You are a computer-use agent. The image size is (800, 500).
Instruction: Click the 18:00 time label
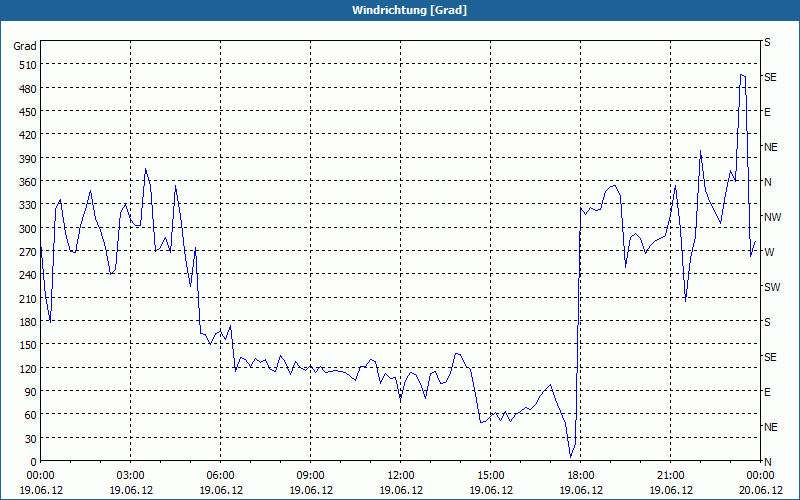(x=581, y=476)
